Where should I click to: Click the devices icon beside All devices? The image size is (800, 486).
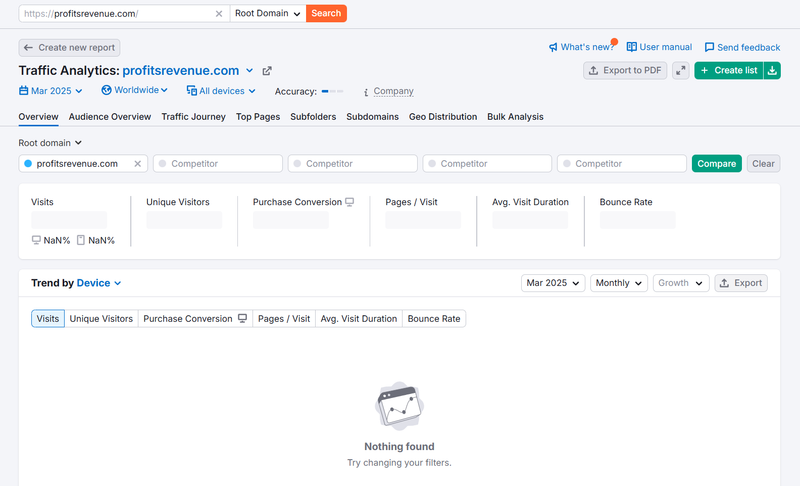click(192, 91)
